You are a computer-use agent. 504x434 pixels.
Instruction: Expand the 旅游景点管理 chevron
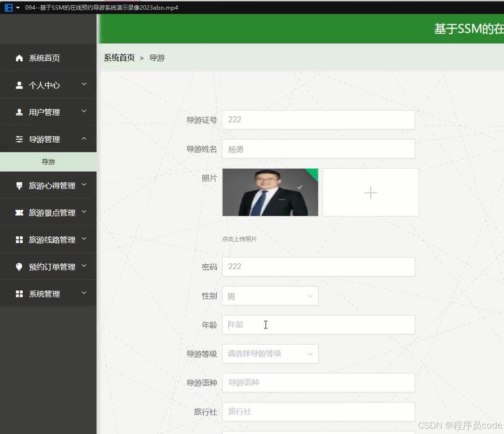click(84, 212)
